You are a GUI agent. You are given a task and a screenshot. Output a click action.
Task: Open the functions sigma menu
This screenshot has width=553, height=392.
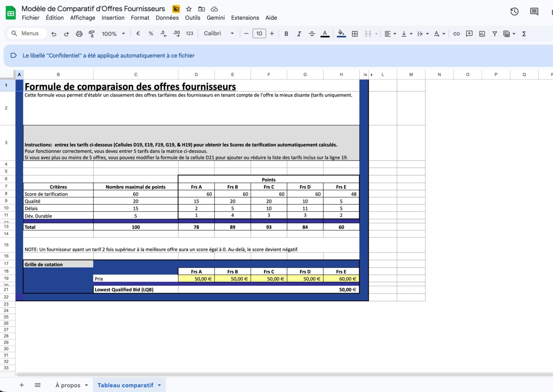coord(524,34)
